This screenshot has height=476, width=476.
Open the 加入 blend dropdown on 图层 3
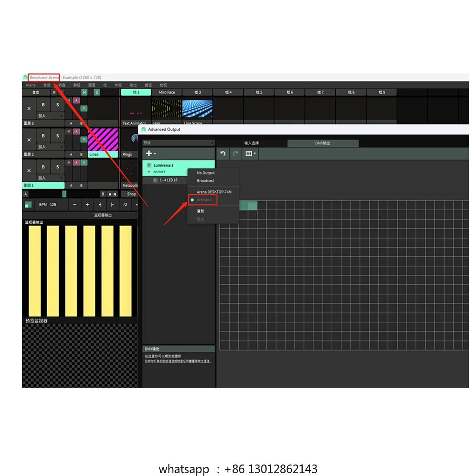[50, 116]
